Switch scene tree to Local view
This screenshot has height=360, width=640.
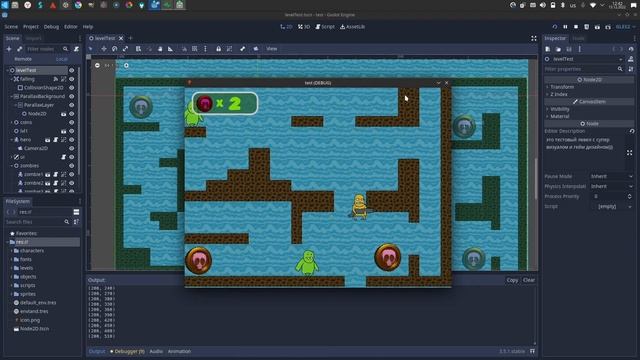point(62,59)
